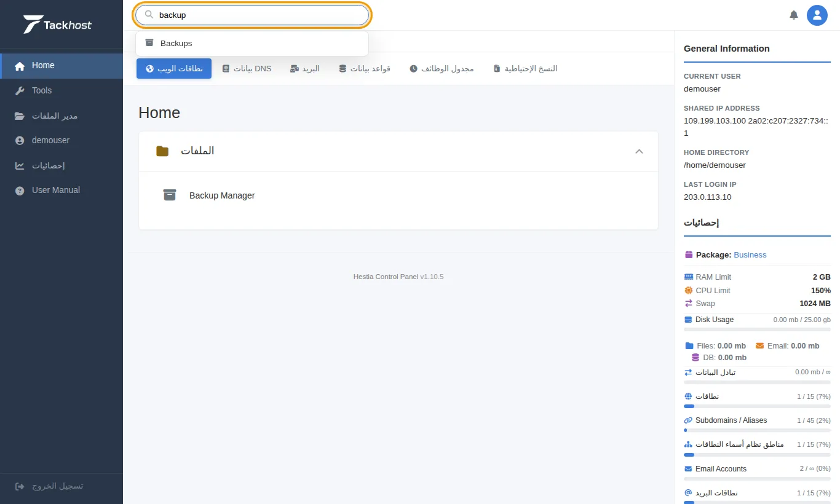This screenshot has height=504, width=840.
Task: Click the Package box icon
Action: [689, 254]
